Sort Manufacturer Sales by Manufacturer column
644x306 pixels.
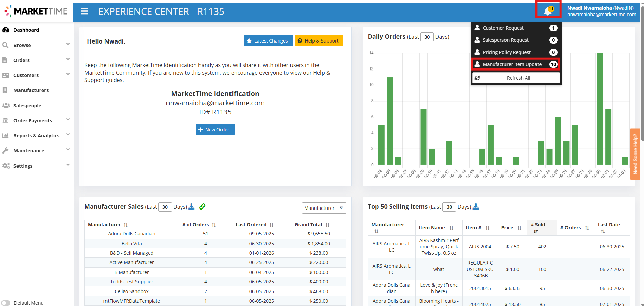click(x=126, y=225)
